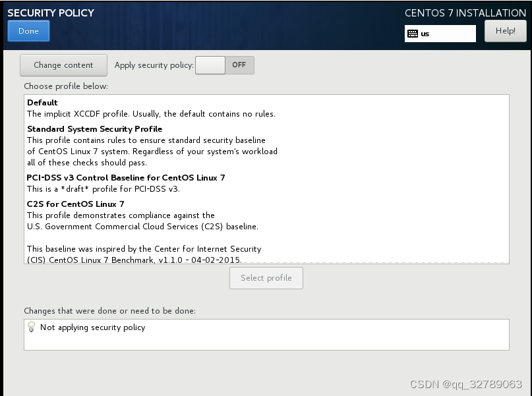Click the CENTOS 7 INSTALLATION title
Screen dimensions: 532x396
[465, 13]
